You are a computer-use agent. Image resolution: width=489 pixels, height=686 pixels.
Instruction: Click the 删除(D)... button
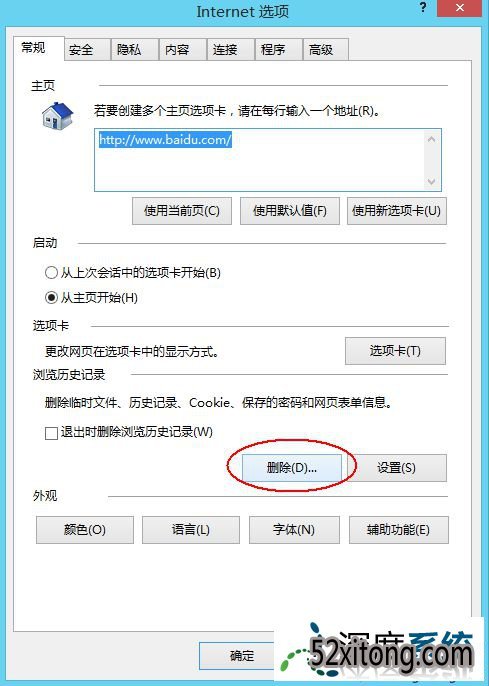tap(292, 468)
